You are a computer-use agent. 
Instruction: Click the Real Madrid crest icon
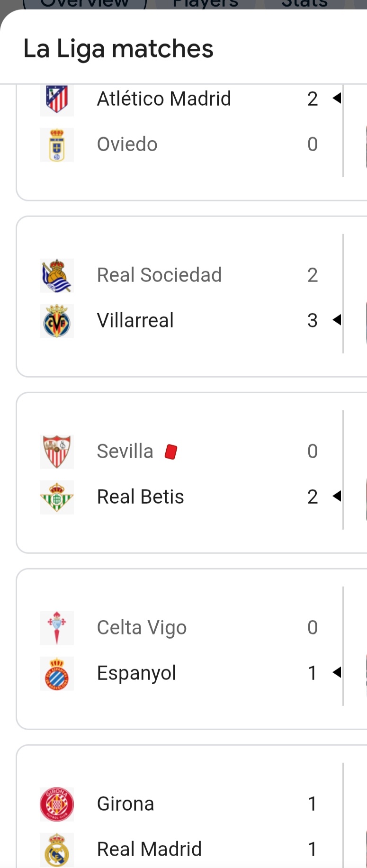[57, 850]
